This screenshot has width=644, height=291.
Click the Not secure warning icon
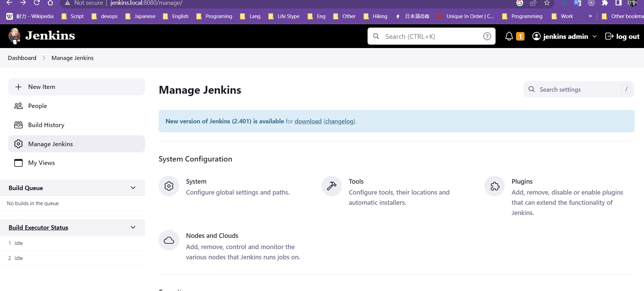pos(68,3)
